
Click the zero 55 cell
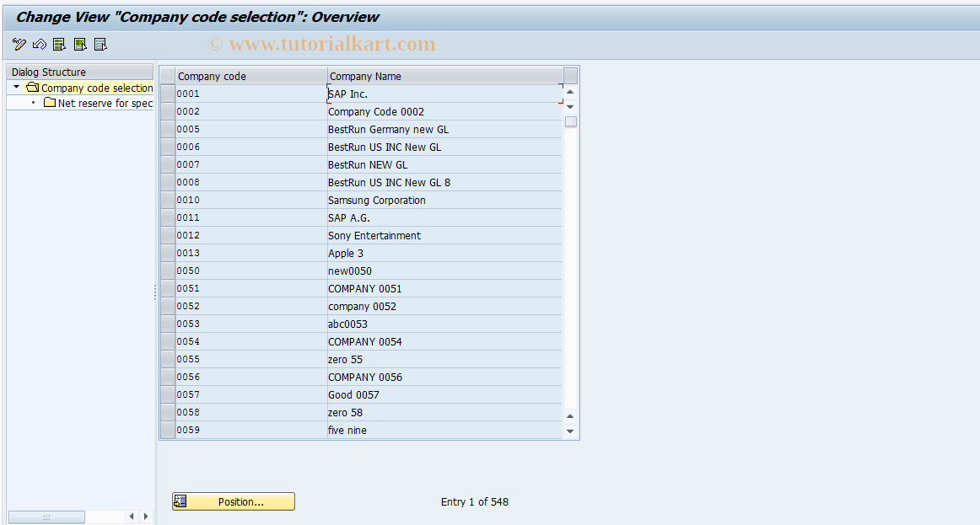click(444, 359)
